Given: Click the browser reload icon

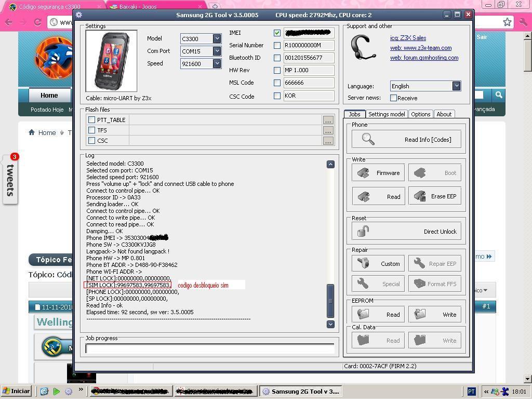Looking at the screenshot, I should [x=37, y=22].
